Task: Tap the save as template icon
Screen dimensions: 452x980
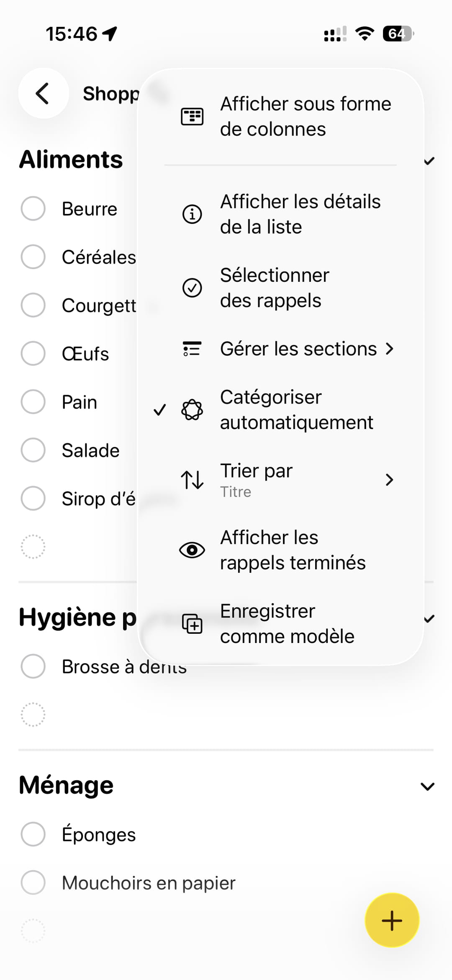Action: click(x=192, y=624)
